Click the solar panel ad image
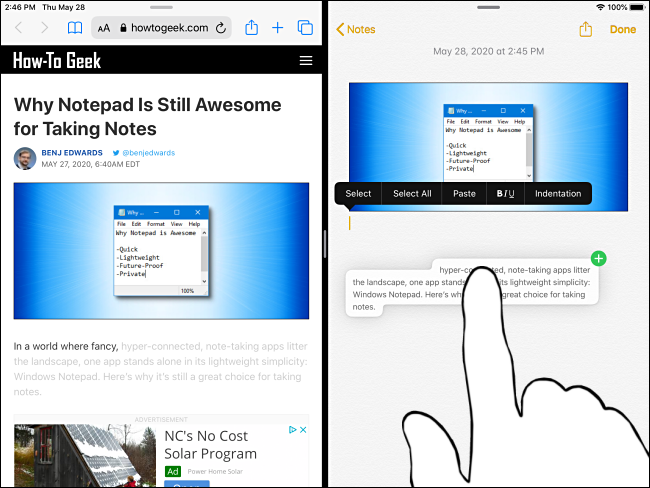This screenshot has height=488, width=650. click(85, 455)
